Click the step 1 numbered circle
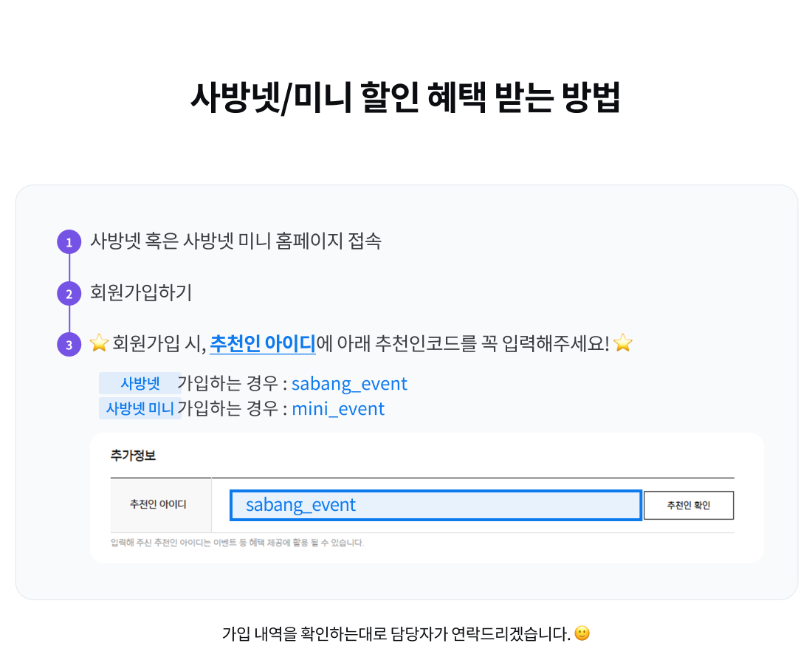The image size is (812, 660). tap(69, 242)
